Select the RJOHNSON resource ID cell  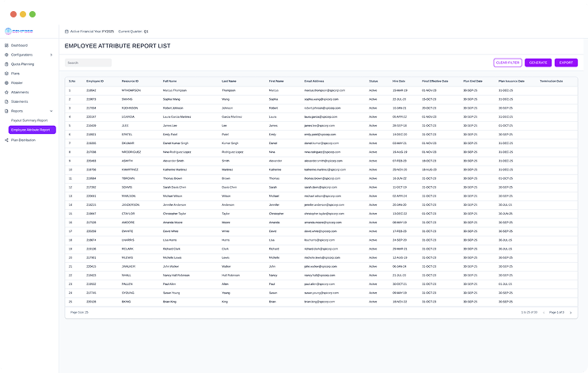click(x=129, y=108)
